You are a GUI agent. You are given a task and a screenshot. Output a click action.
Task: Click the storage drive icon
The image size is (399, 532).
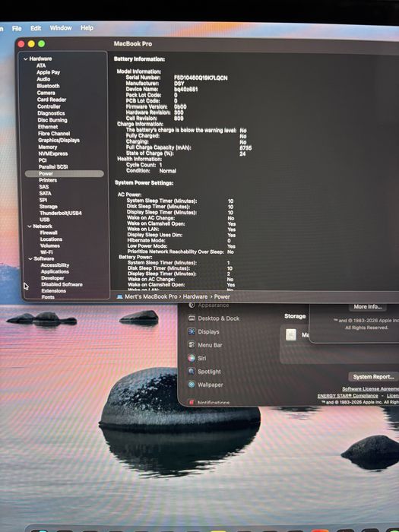coord(291,335)
